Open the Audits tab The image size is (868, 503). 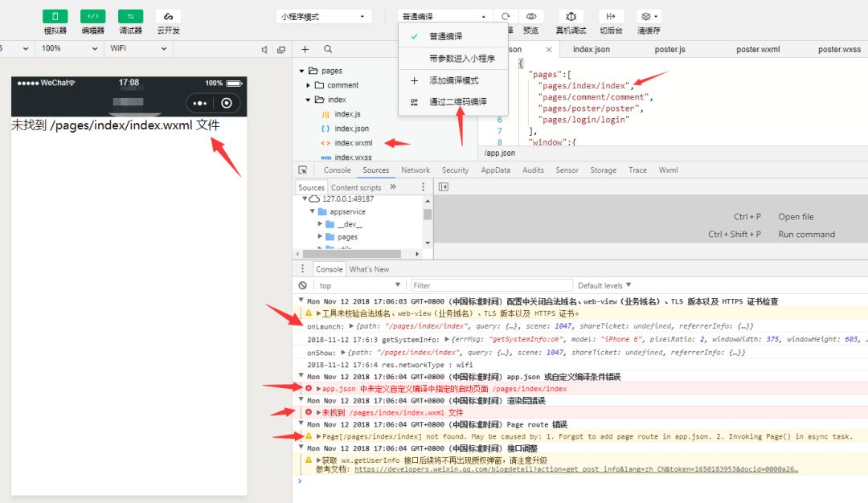click(x=533, y=170)
